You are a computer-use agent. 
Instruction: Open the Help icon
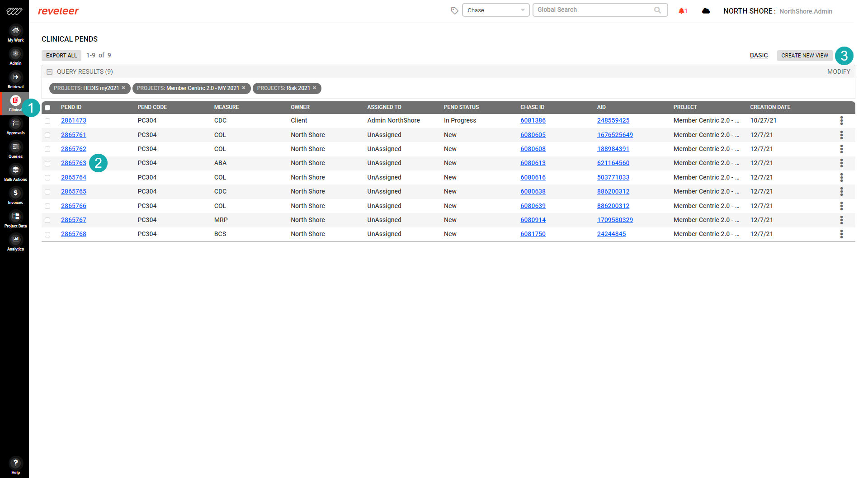pyautogui.click(x=15, y=466)
